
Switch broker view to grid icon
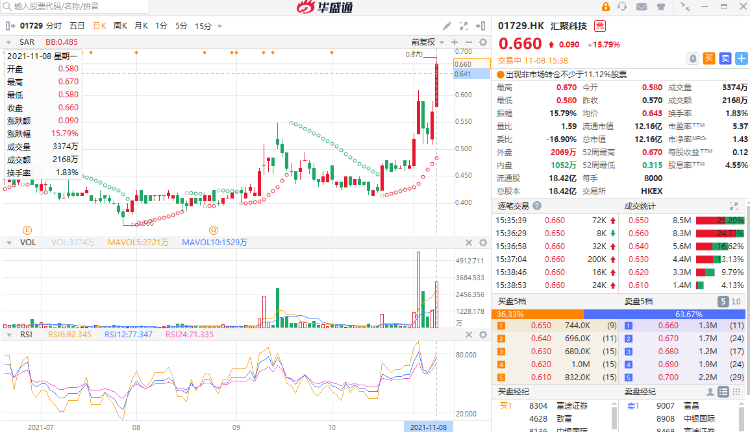pyautogui.click(x=737, y=392)
